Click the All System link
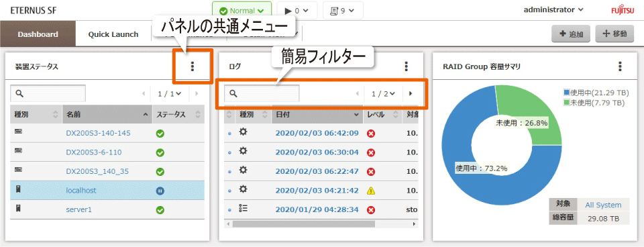The width and height of the screenshot is (644, 247). click(603, 205)
